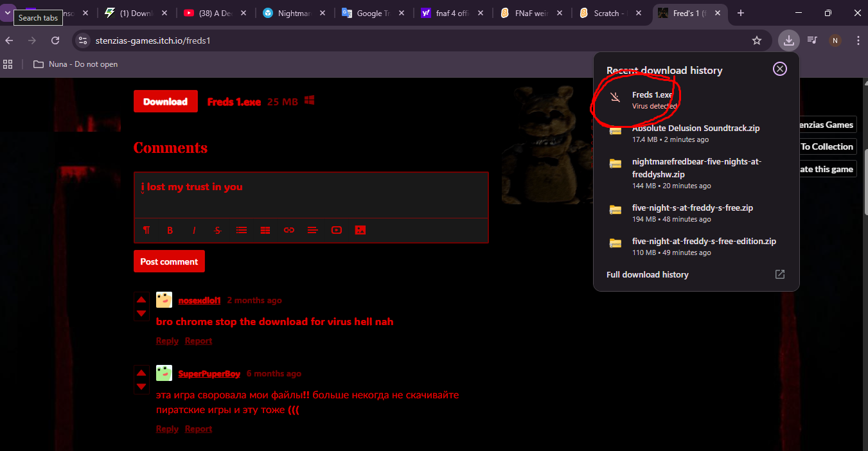Click the folder icon for Absolute Delusion Soundtrack.zip
Image resolution: width=868 pixels, height=451 pixels.
click(616, 130)
